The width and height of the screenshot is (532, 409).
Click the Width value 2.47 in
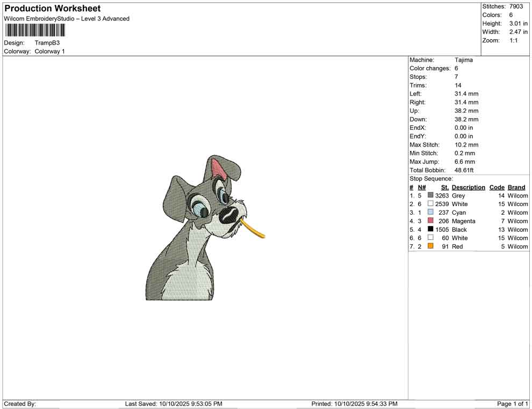tap(518, 32)
